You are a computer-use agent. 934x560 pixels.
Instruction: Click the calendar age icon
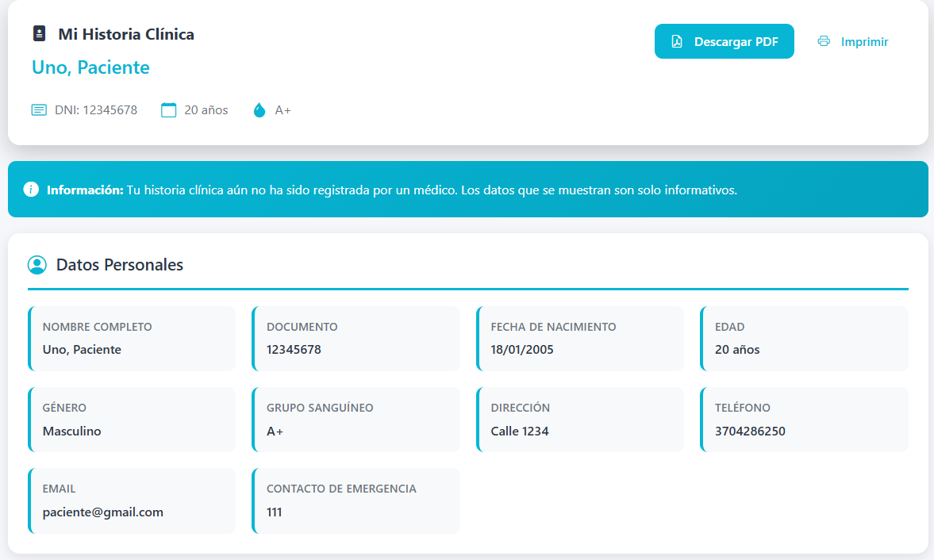(168, 110)
